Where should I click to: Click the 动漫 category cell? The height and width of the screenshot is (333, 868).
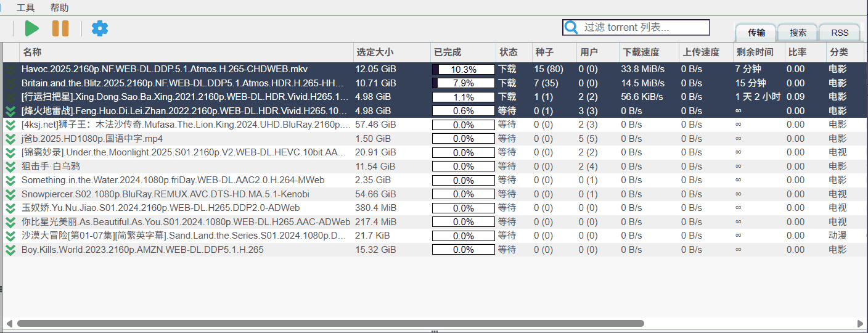[838, 236]
